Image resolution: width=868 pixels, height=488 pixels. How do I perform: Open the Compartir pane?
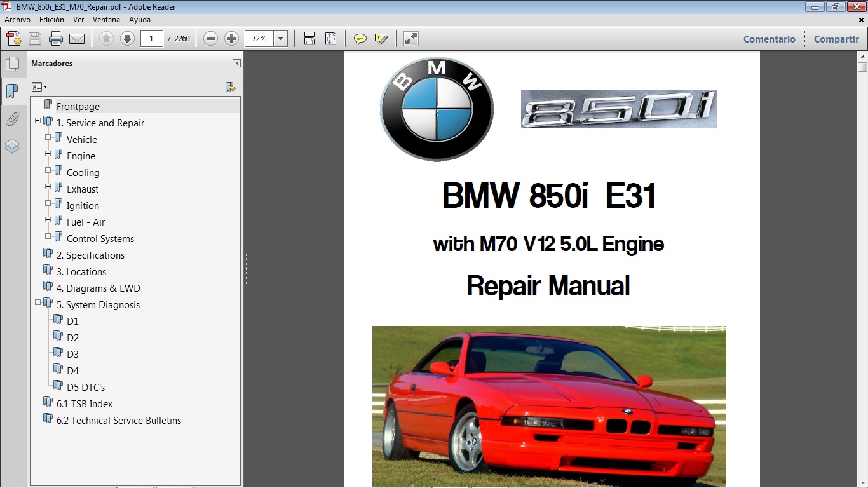(x=836, y=39)
